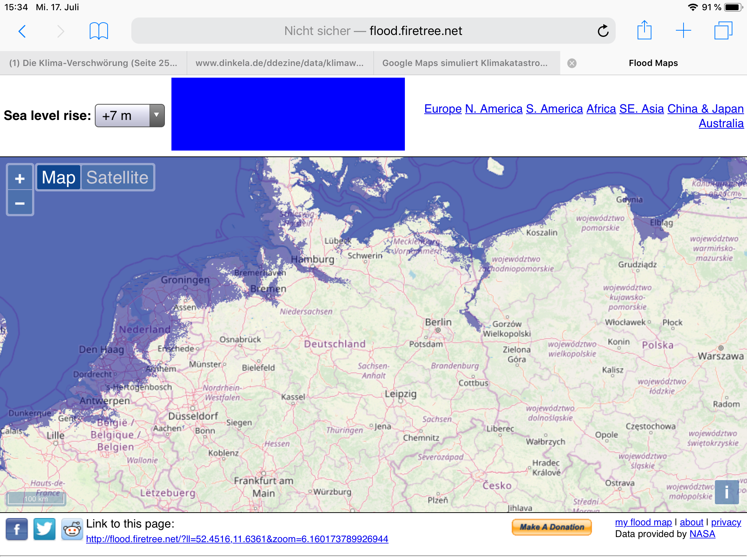
Task: Open the bookmarks book icon
Action: coord(98,31)
